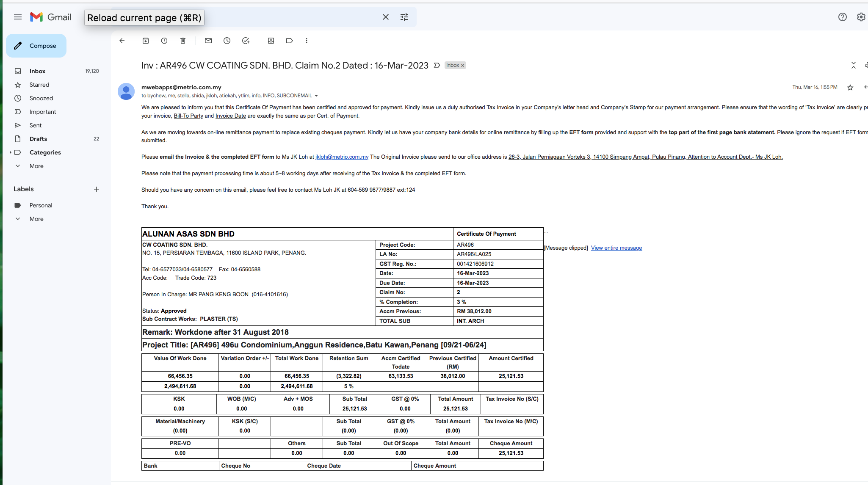868x485 pixels.
Task: Snooze this email with clock icon
Action: [x=227, y=41]
